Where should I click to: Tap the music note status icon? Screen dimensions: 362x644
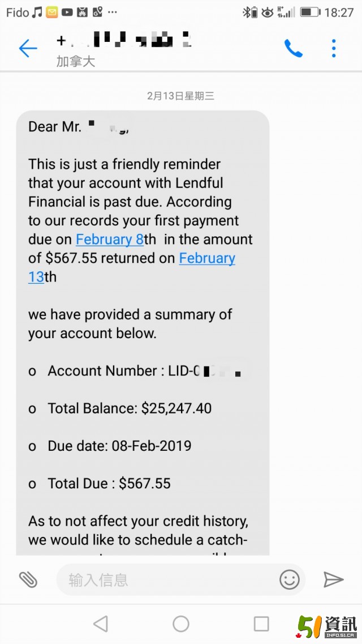click(x=37, y=12)
